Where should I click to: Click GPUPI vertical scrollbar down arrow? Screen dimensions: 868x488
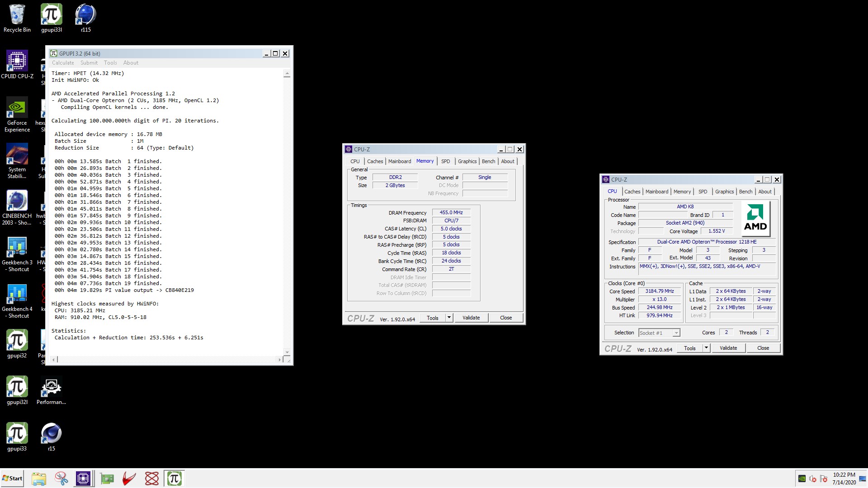pos(287,352)
